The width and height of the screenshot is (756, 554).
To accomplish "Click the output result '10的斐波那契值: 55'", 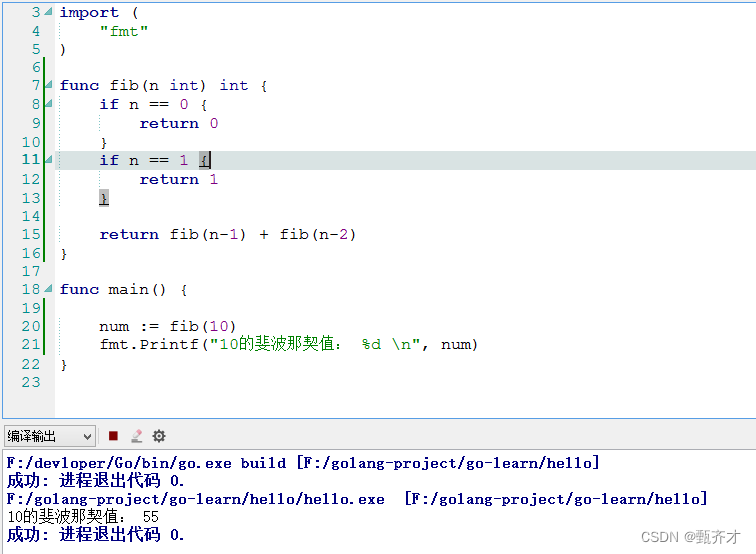I will click(x=83, y=517).
